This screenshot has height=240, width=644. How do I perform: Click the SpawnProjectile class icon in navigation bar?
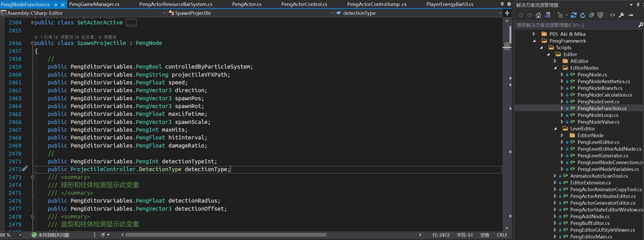click(171, 13)
